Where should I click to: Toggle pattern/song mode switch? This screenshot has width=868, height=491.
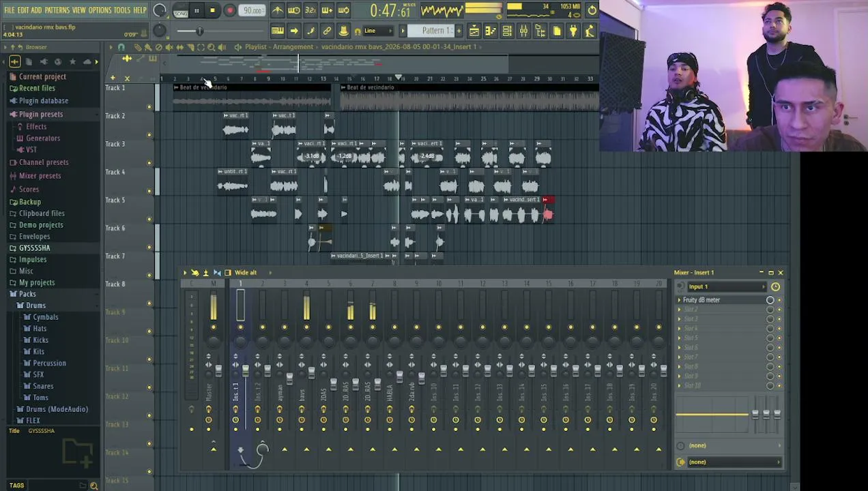(x=180, y=11)
